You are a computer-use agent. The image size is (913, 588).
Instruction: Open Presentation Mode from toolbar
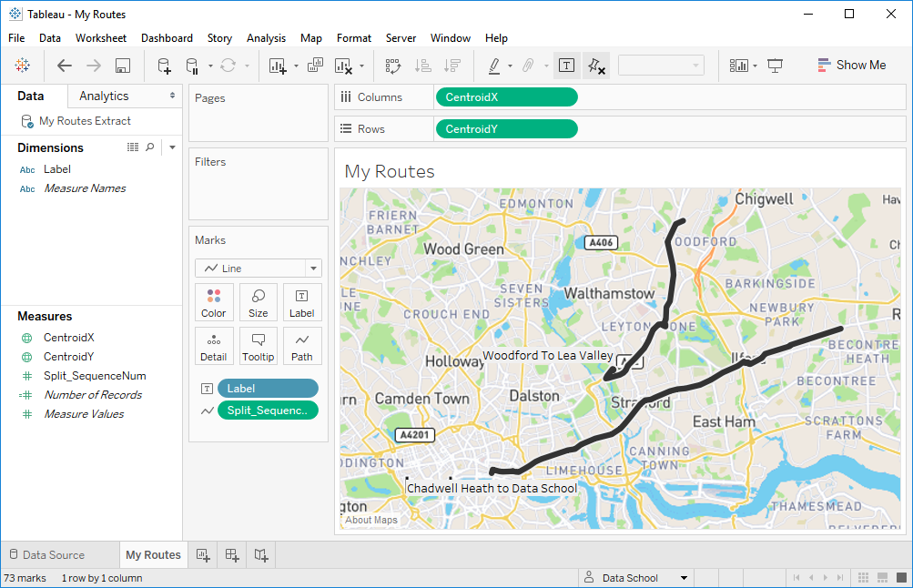click(775, 66)
